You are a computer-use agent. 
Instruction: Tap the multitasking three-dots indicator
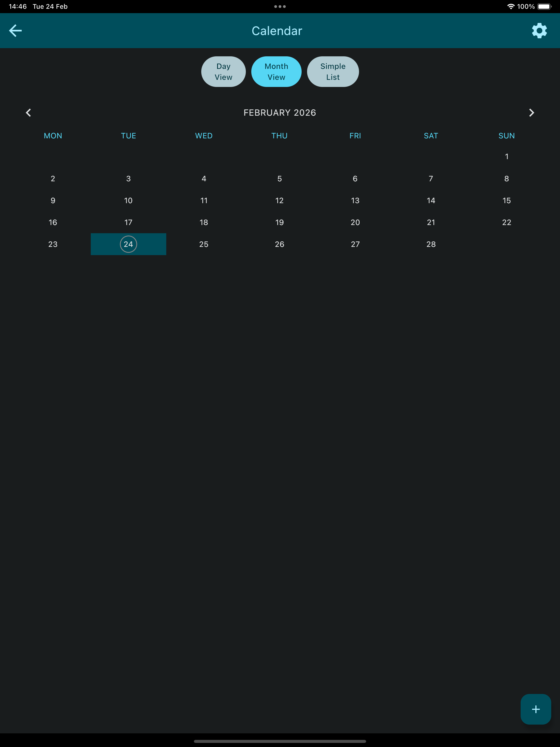(280, 6)
